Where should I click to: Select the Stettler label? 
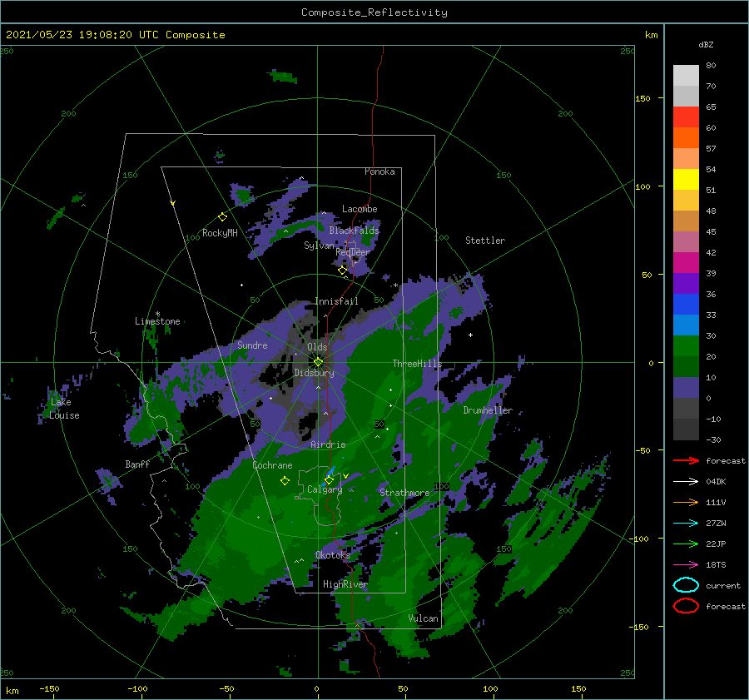coord(485,241)
